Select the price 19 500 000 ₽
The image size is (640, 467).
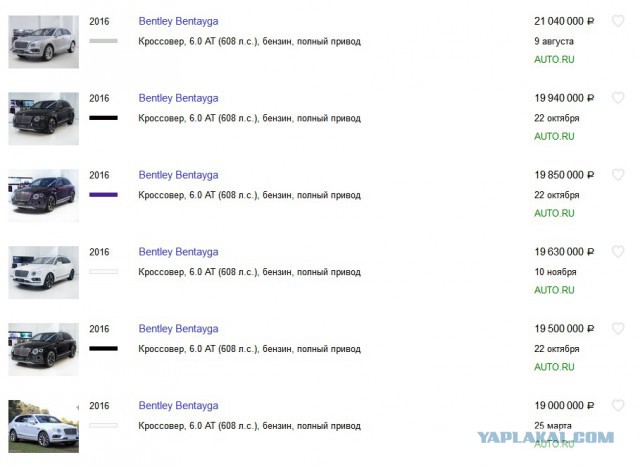(564, 329)
